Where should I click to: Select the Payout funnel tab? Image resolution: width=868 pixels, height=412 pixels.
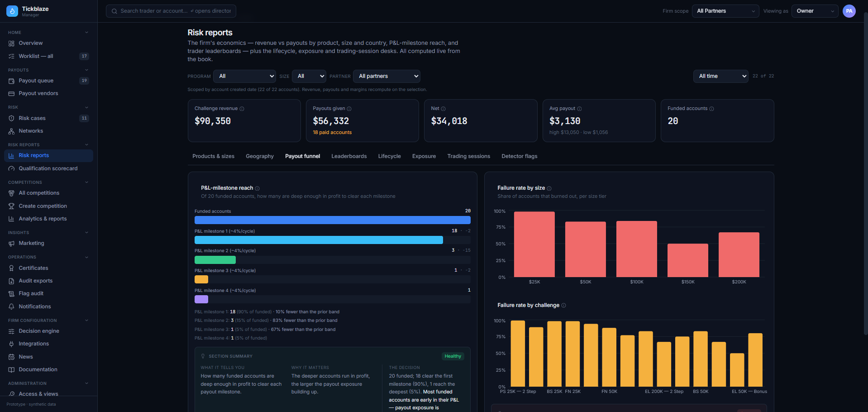302,156
